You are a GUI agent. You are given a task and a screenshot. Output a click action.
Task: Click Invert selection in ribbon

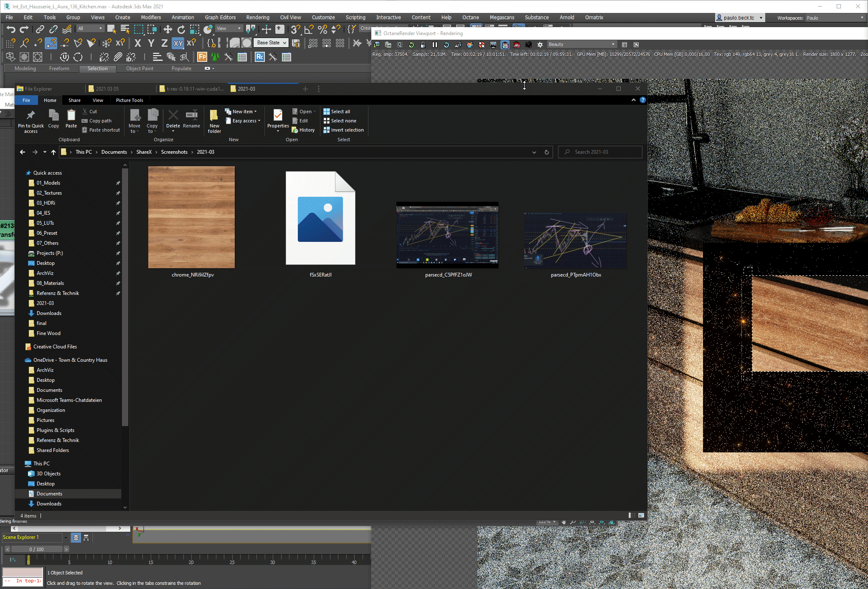click(x=347, y=130)
